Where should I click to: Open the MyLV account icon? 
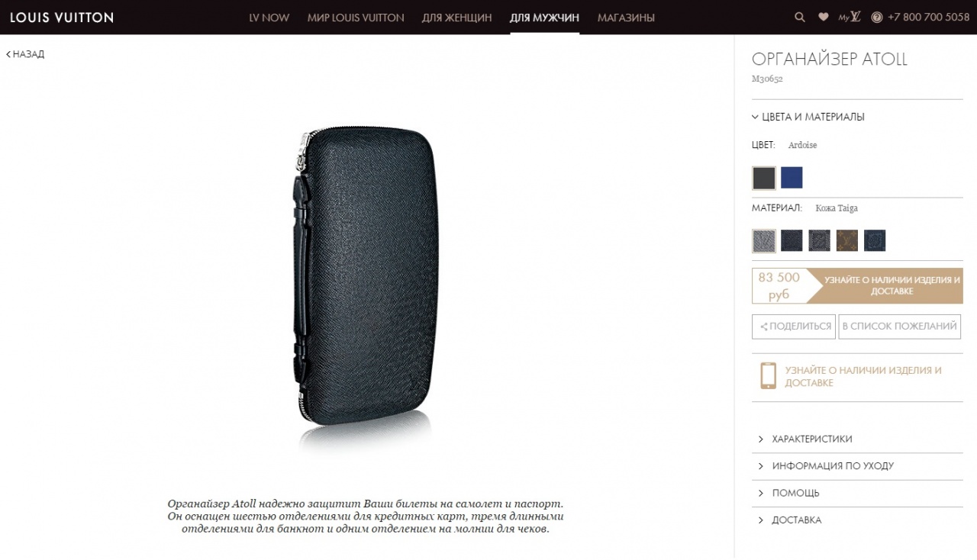(x=850, y=17)
